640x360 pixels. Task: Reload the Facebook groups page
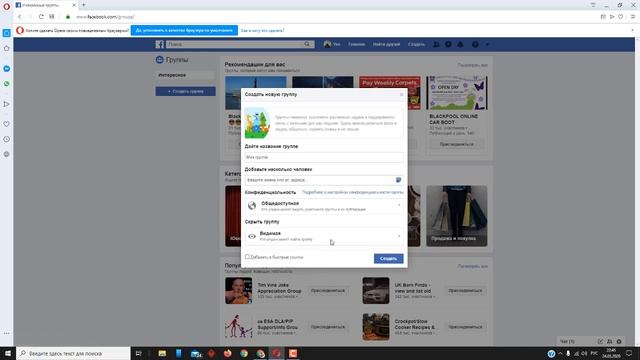pyautogui.click(x=41, y=17)
